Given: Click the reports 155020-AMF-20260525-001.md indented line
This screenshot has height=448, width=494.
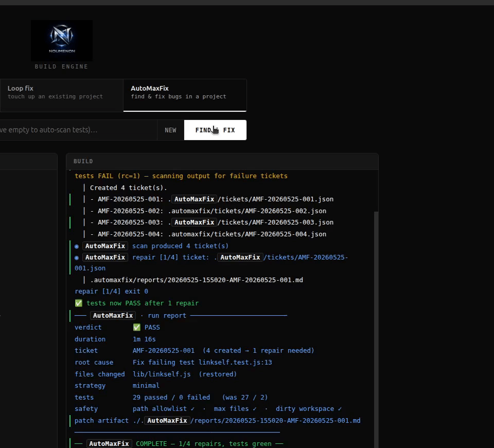Looking at the screenshot, I should pyautogui.click(x=197, y=280).
